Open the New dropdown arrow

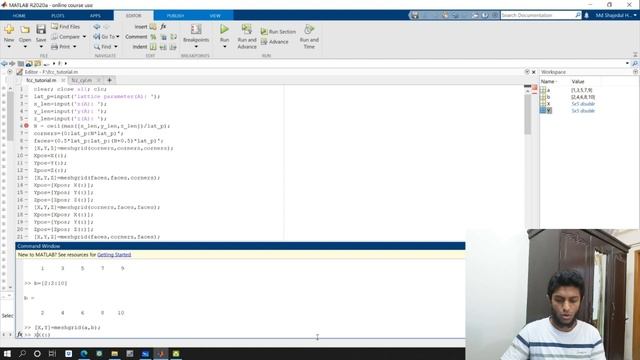point(9,47)
